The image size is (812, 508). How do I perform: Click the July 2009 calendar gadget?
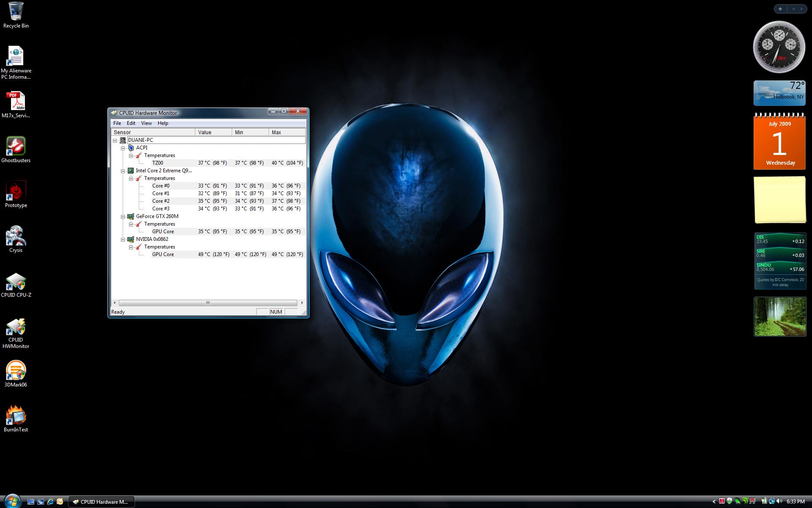pyautogui.click(x=779, y=141)
